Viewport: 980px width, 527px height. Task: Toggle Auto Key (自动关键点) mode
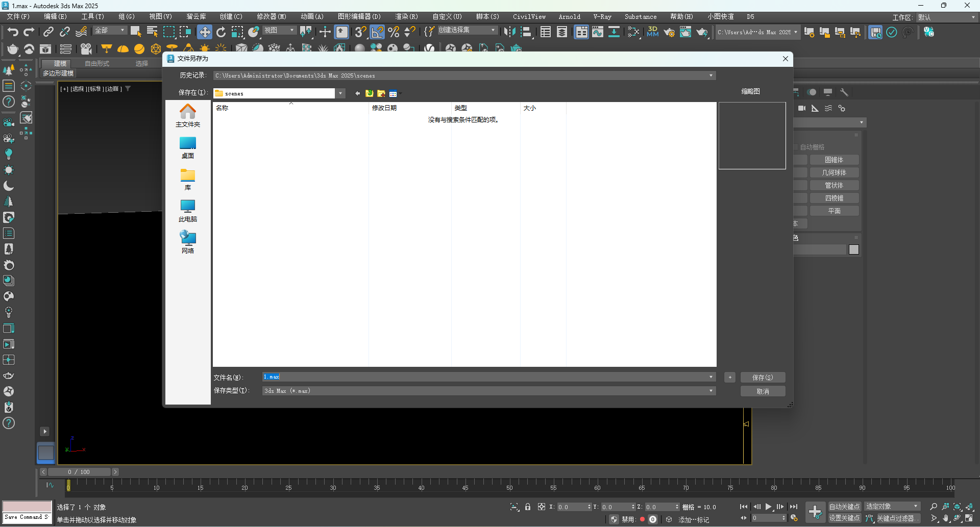tap(844, 507)
